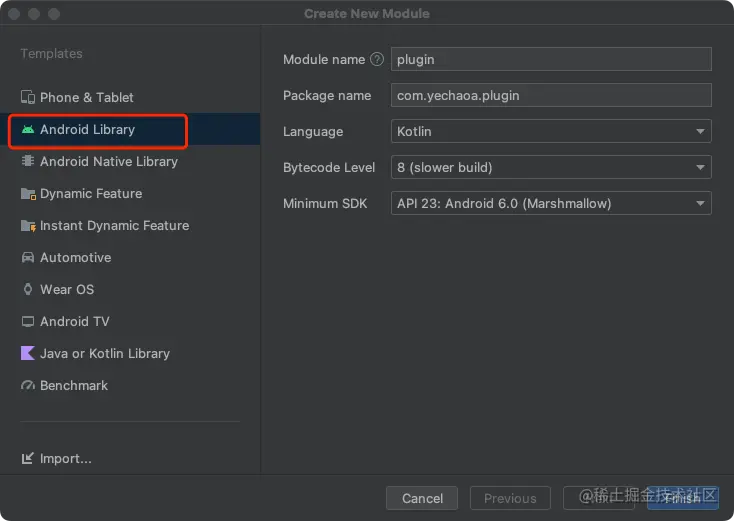Select the Automotive template
This screenshot has width=734, height=521.
(x=75, y=258)
